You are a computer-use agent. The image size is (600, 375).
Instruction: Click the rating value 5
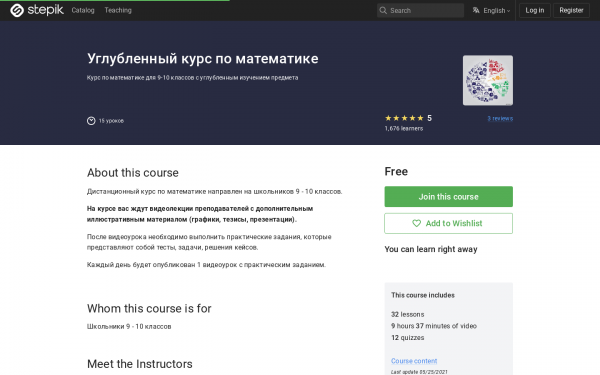429,118
